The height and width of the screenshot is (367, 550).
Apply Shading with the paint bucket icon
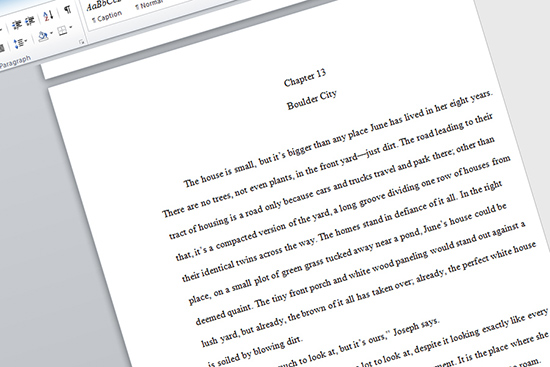point(43,36)
